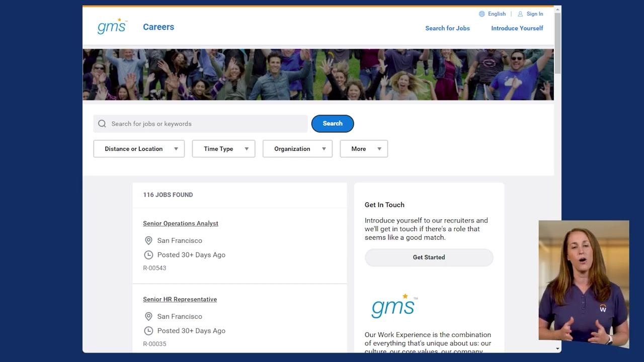
Task: Click San Francisco under Senior Operations Analyst
Action: click(180, 241)
